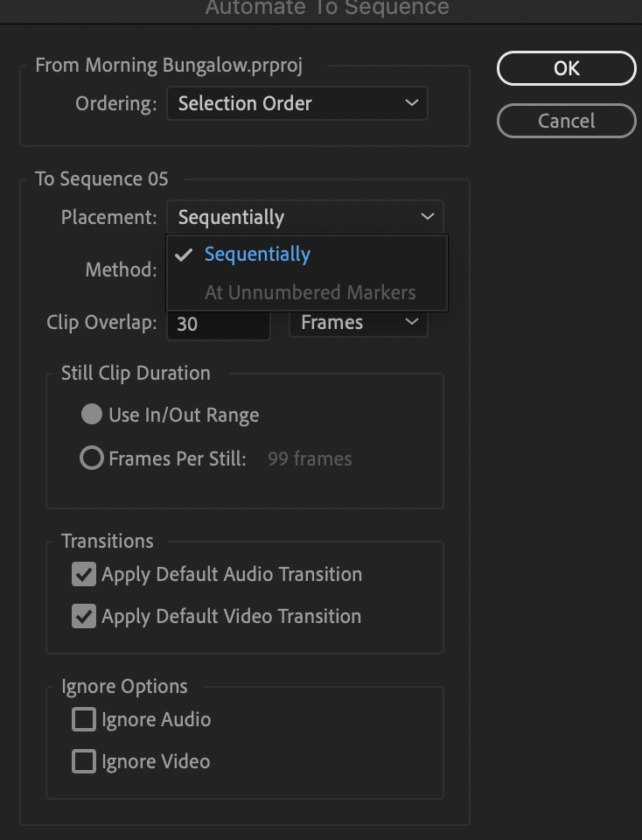The height and width of the screenshot is (840, 642).
Task: Enable the Ignore Video checkbox
Action: [x=83, y=761]
